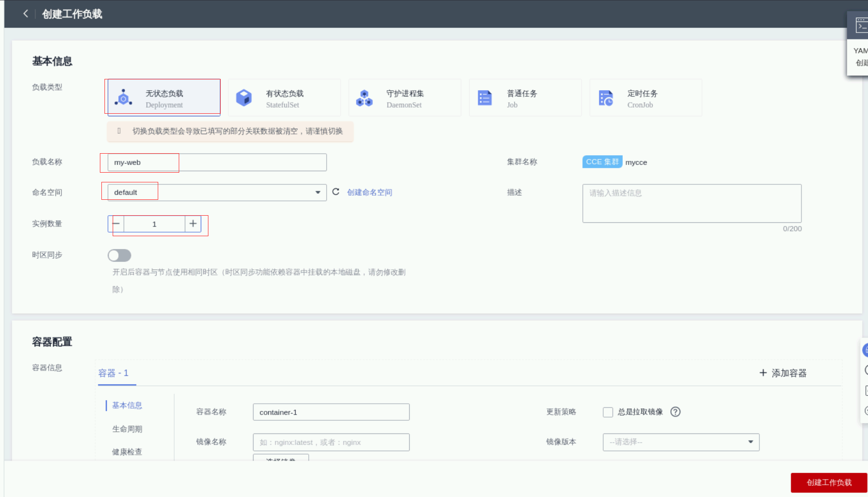Click into the 负载名称 field
868x497 pixels.
coord(217,162)
